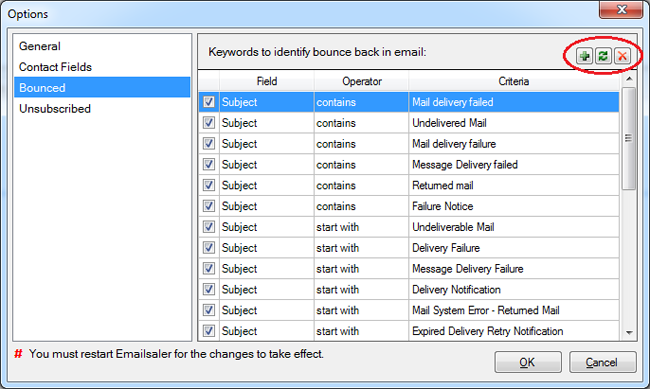Click the scrollbar down arrow
The height and width of the screenshot is (389, 650).
click(629, 333)
